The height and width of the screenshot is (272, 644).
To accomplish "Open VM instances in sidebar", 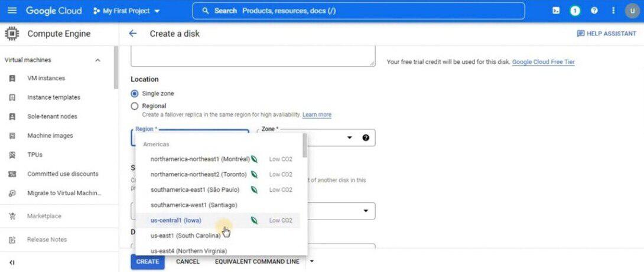I will (46, 78).
